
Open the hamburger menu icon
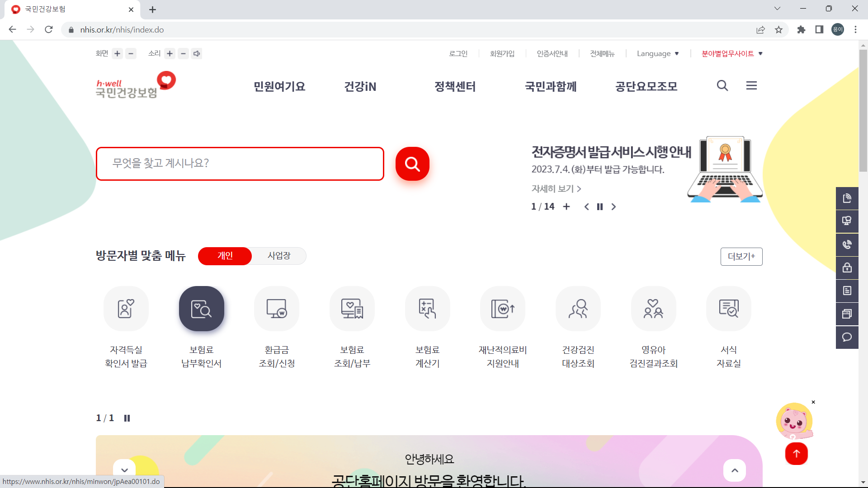[752, 85]
